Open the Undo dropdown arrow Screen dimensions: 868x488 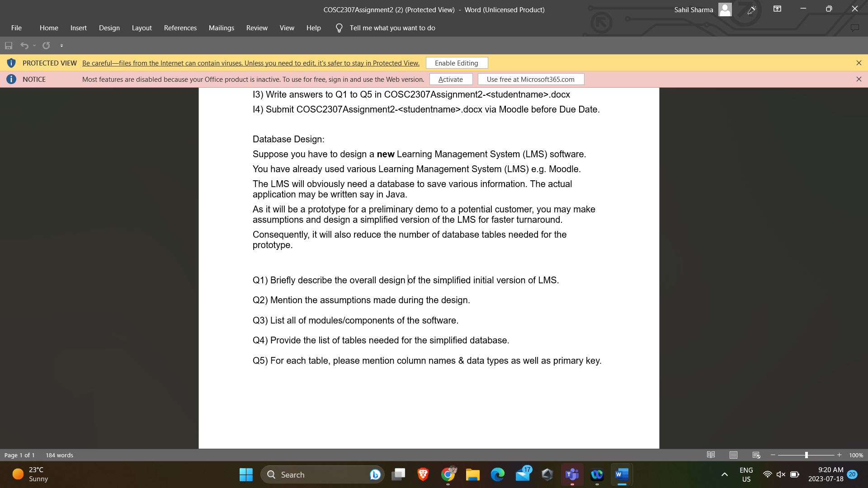[34, 45]
